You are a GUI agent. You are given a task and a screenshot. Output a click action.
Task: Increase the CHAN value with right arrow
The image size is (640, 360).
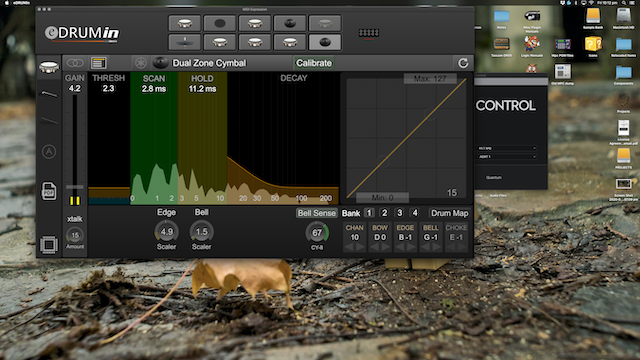point(360,247)
